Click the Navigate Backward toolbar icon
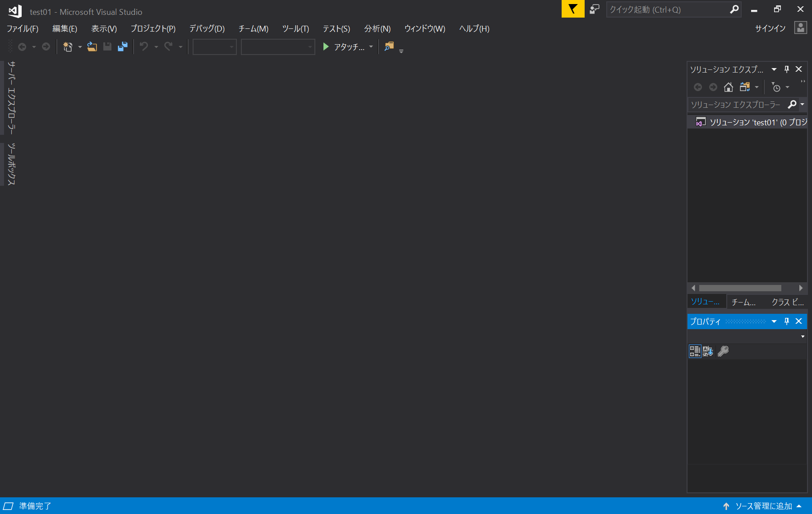The height and width of the screenshot is (514, 812). [22, 47]
